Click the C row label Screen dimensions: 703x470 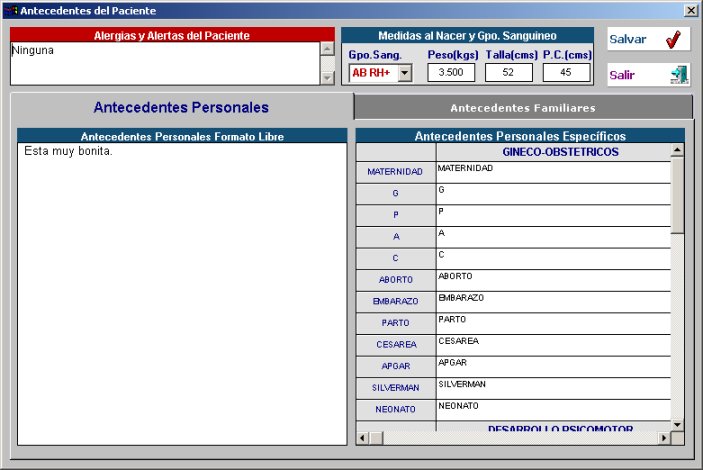[395, 258]
